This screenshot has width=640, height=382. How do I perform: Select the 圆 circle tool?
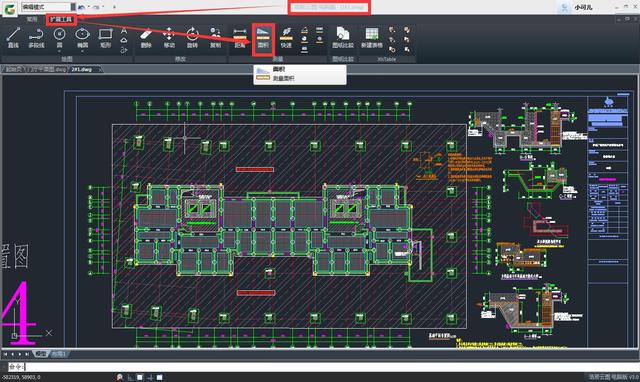point(60,37)
